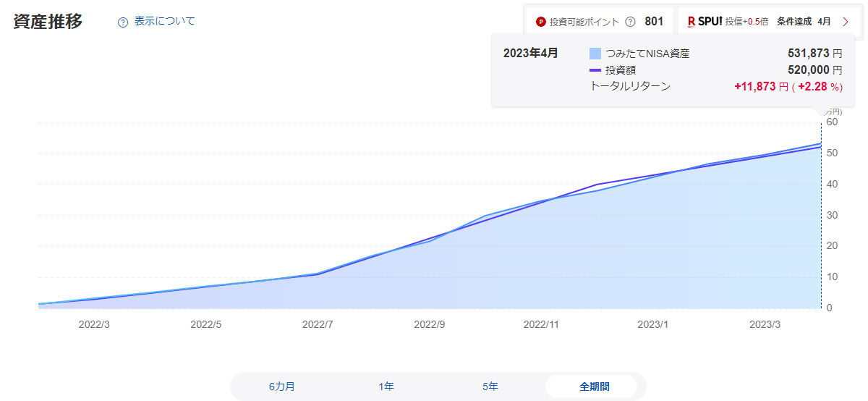This screenshot has height=401, width=868.
Task: Click the purple 投資額 line legend marker
Action: (x=595, y=70)
